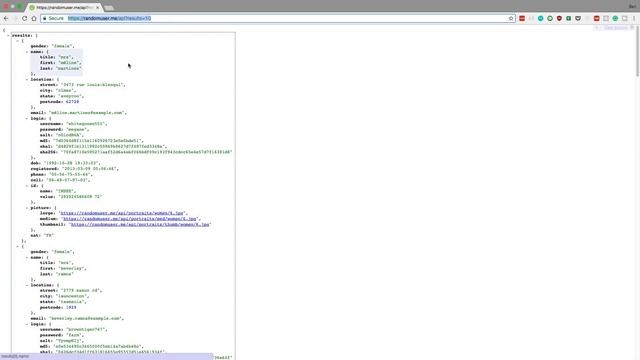Collapse the top-level results array
The width and height of the screenshot is (640, 360).
pyautogui.click(x=8, y=36)
